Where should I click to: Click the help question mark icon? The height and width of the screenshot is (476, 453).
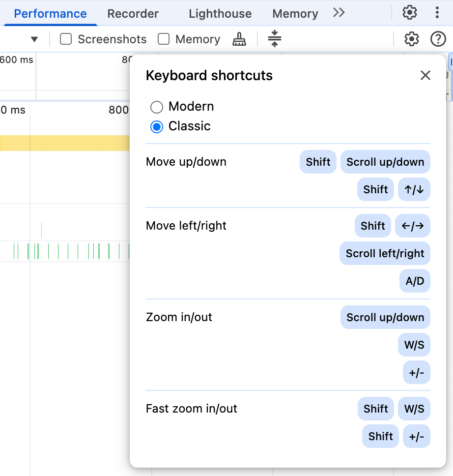[438, 39]
